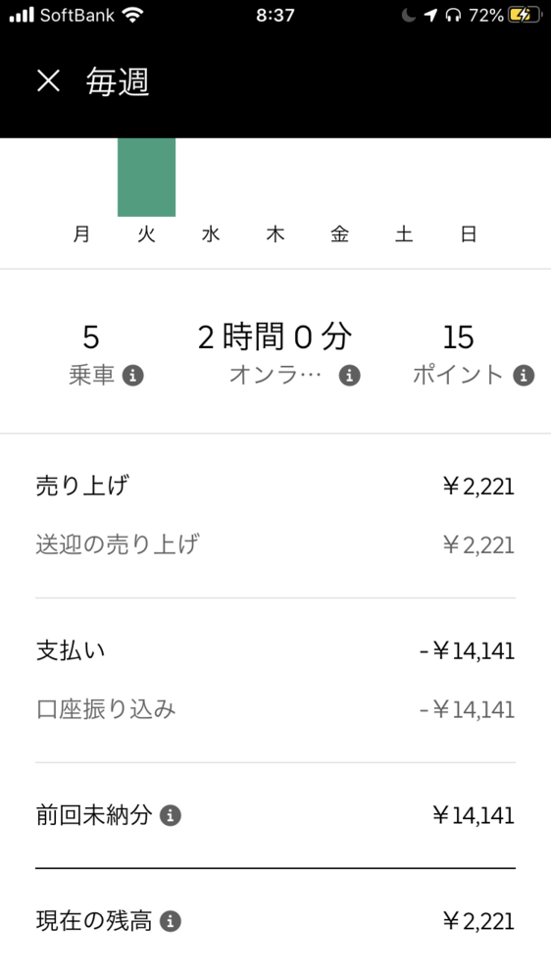Close the 毎週 weekly summary screen
This screenshot has width=551, height=980.
(48, 81)
